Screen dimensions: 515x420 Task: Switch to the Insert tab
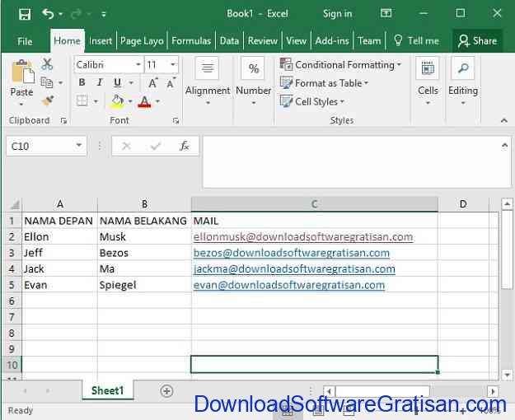(101, 41)
